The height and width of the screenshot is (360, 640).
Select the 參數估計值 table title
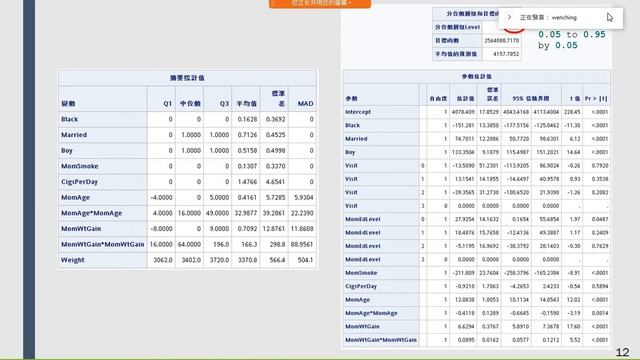(477, 76)
